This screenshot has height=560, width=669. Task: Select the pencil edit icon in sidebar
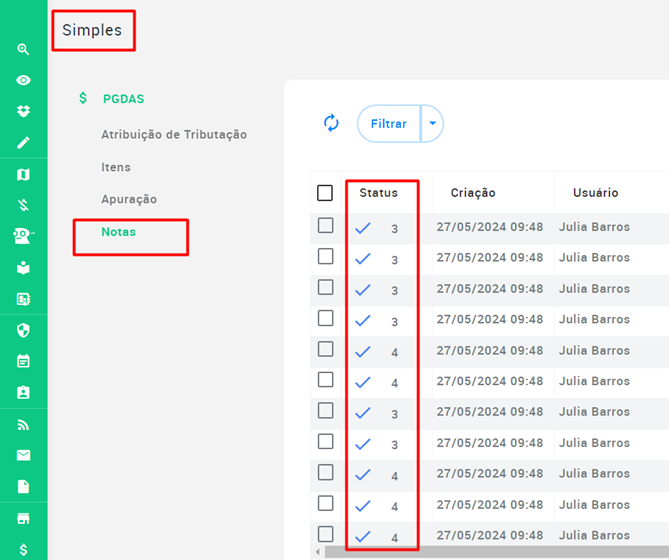pyautogui.click(x=23, y=142)
